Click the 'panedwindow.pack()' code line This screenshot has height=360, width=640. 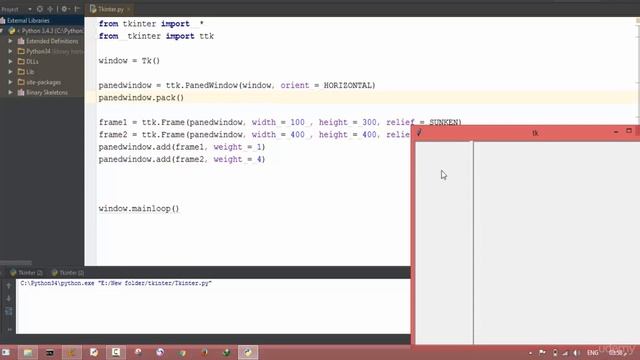[141, 98]
